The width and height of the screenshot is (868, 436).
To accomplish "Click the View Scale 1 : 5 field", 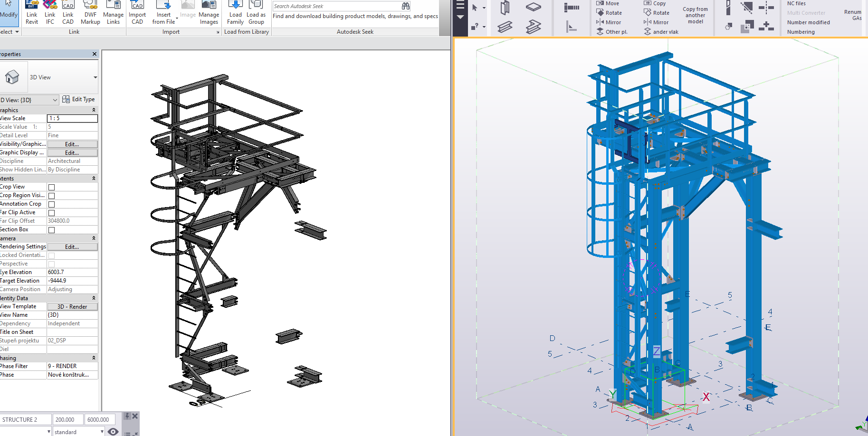I will (72, 118).
